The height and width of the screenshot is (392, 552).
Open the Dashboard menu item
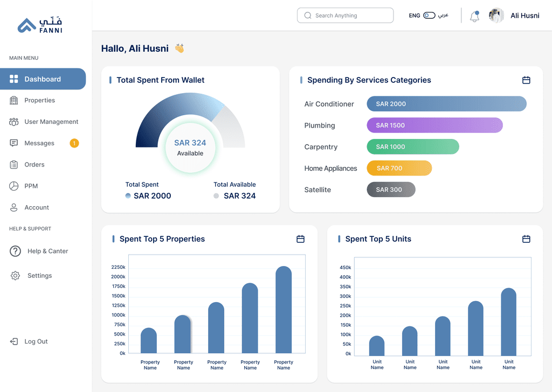coord(43,79)
